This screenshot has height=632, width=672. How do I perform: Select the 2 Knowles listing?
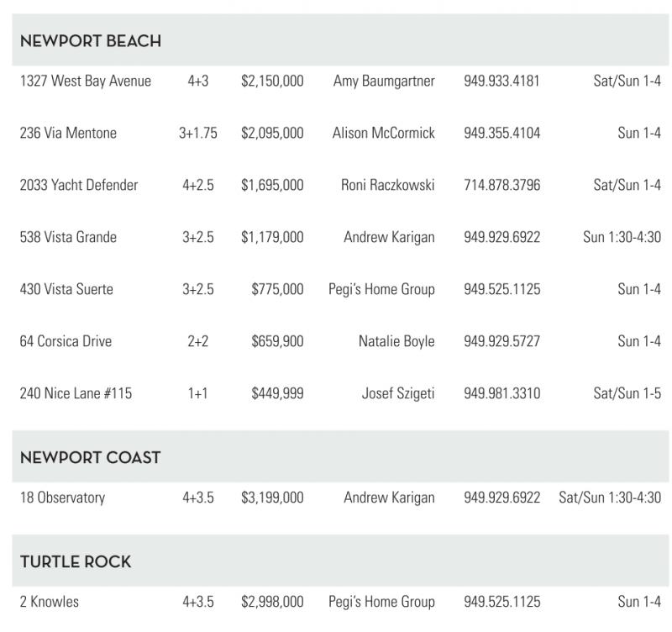[x=49, y=603]
